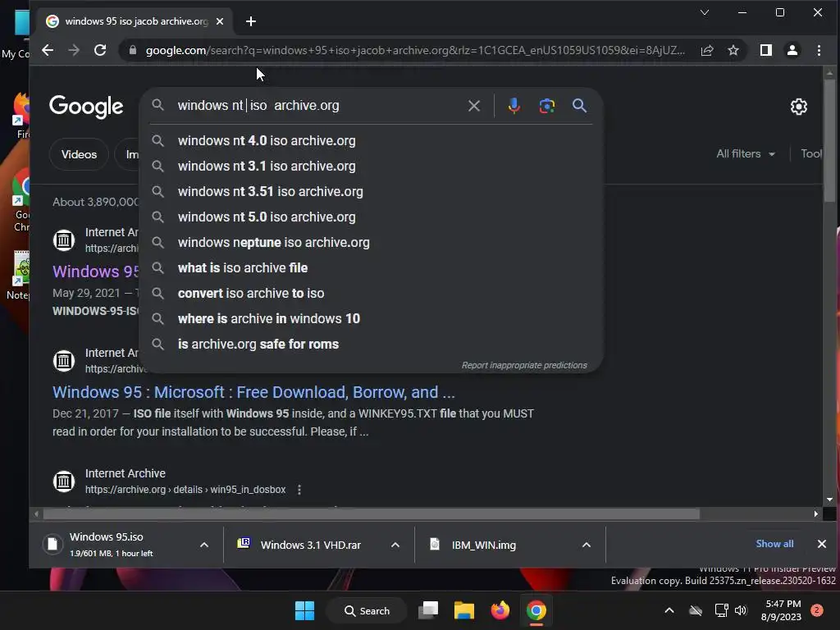Reload the current Google page
Image resolution: width=840 pixels, height=630 pixels.
coord(100,50)
